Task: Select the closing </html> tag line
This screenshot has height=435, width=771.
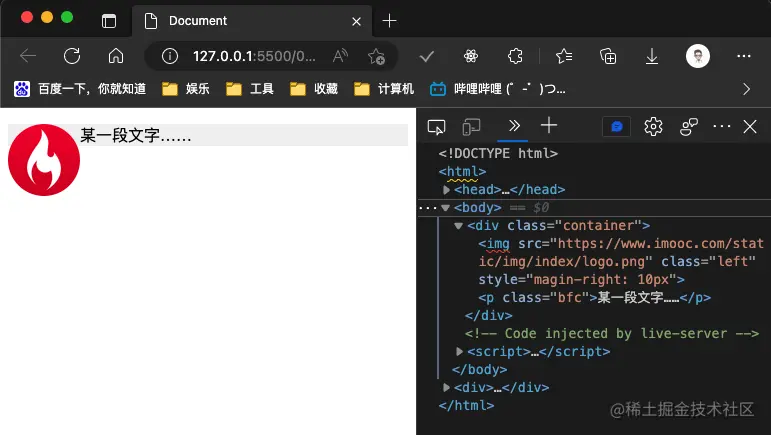Action: tap(466, 406)
